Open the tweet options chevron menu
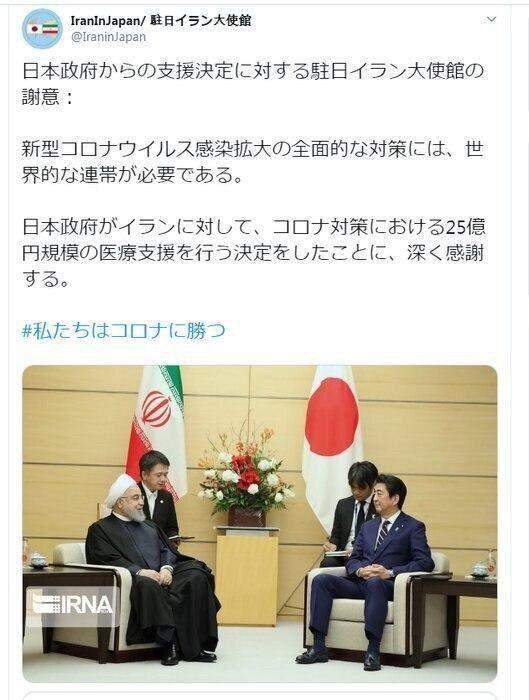This screenshot has width=529, height=700. click(x=492, y=19)
